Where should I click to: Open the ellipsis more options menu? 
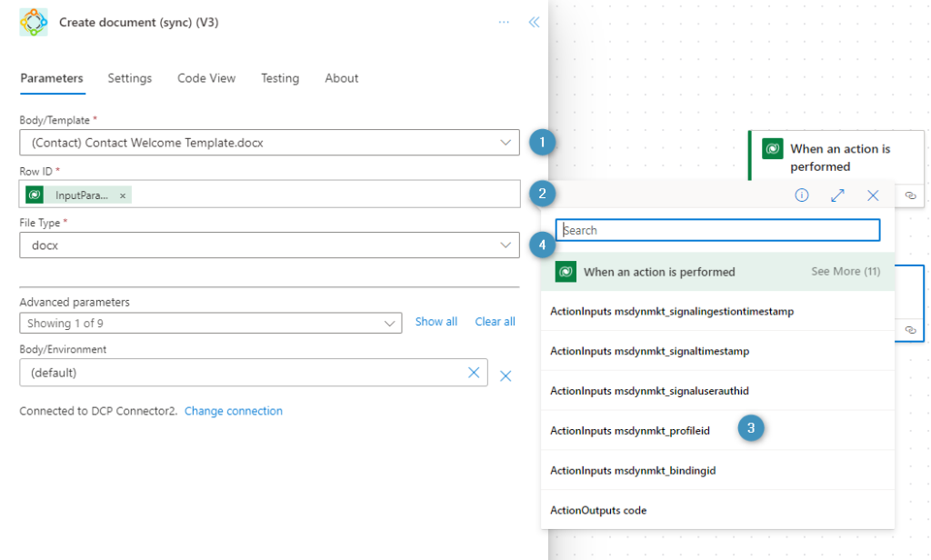(x=504, y=22)
